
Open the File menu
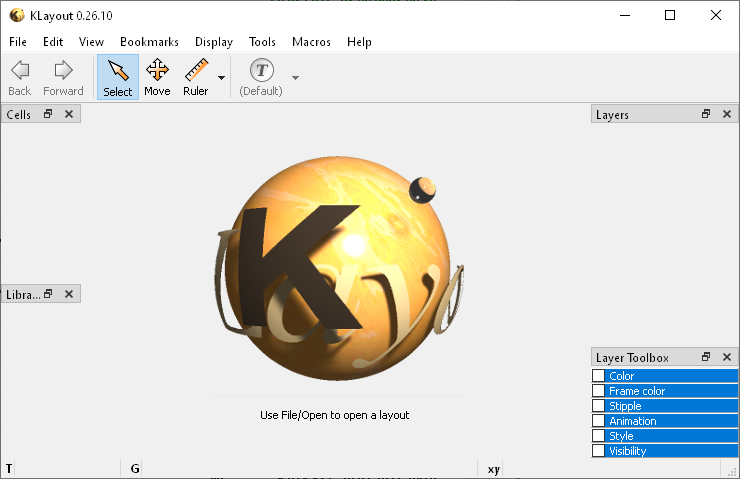[x=18, y=42]
